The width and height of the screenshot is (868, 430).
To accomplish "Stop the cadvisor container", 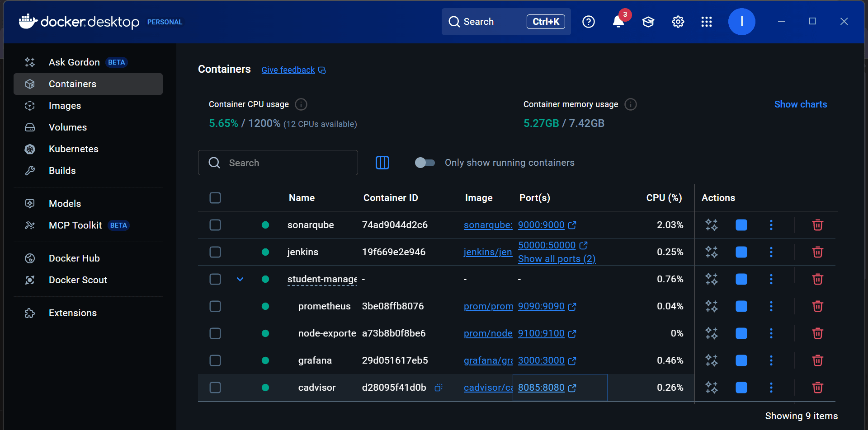I will (x=741, y=388).
